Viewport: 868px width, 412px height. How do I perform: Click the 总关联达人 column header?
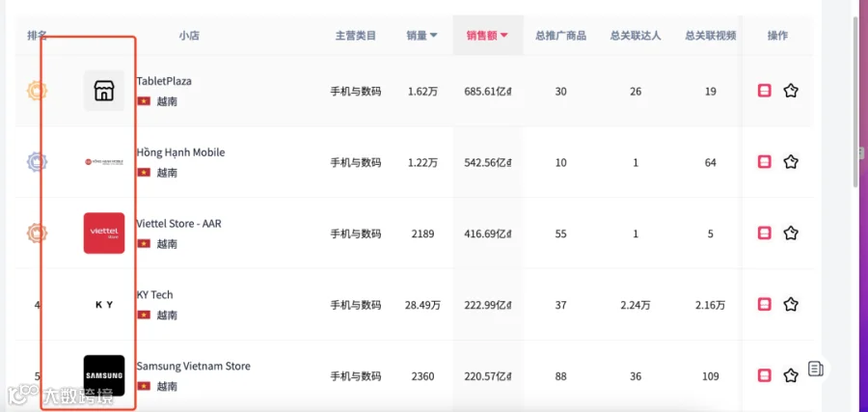click(x=636, y=36)
